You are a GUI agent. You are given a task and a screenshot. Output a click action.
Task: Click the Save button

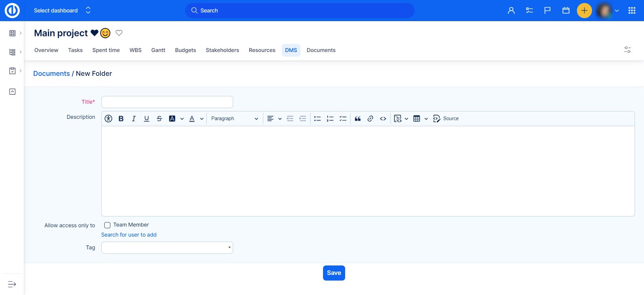334,273
